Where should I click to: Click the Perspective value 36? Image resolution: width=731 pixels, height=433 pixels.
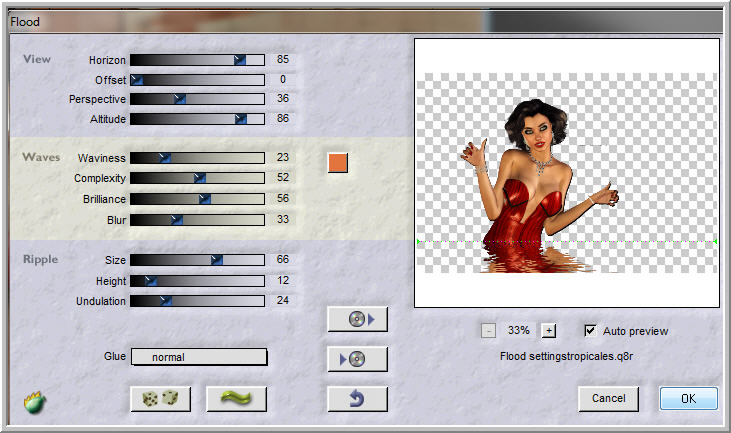[283, 98]
